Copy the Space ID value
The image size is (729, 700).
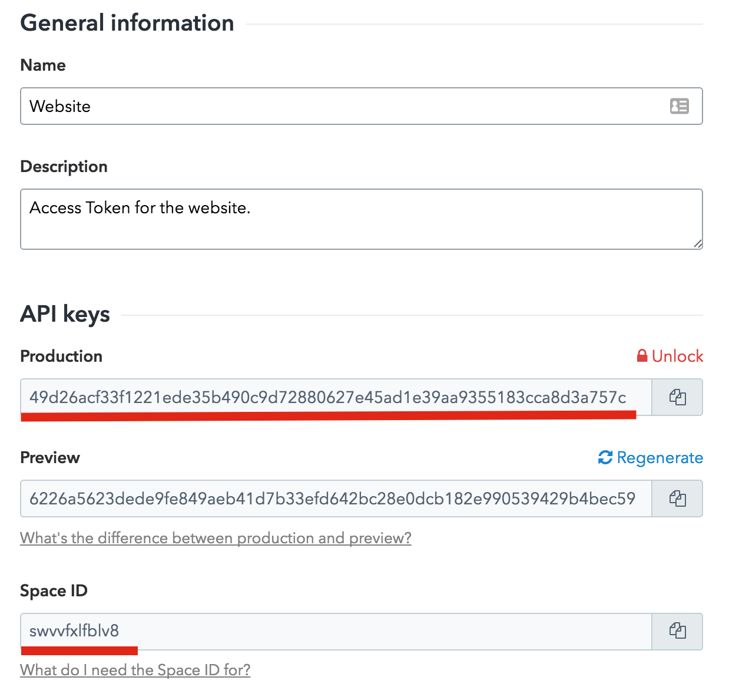tap(677, 631)
